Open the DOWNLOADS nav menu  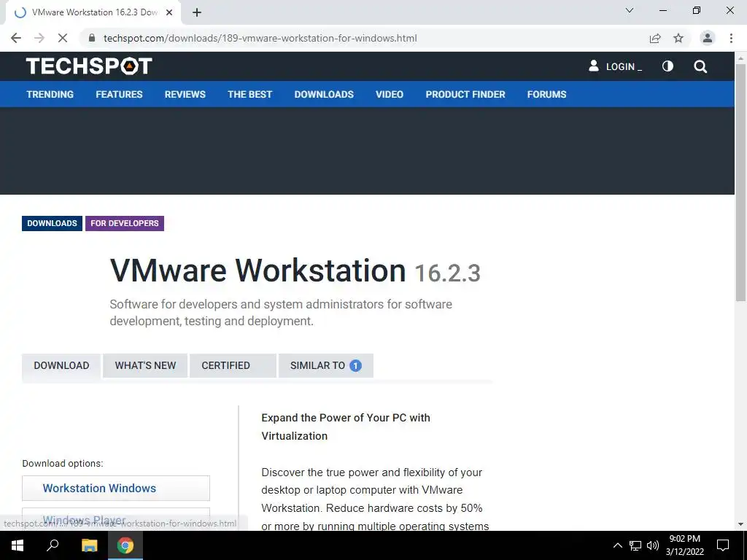coord(324,94)
